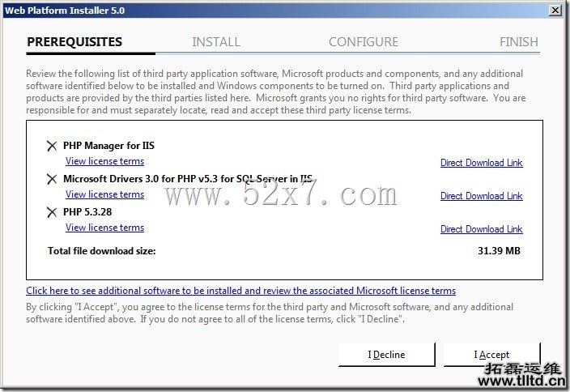View license terms for Microsoft Drivers 3.0
Screen dimensions: 570x392
click(x=104, y=194)
